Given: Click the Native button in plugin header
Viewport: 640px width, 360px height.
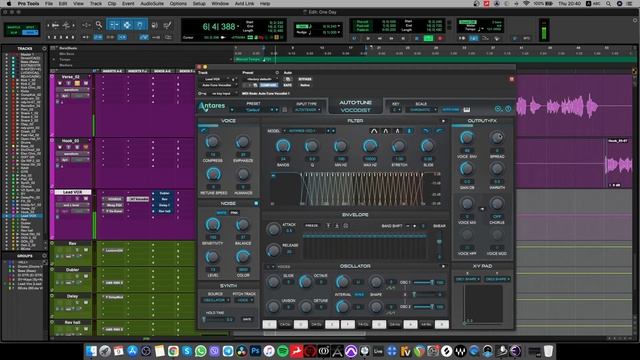Looking at the screenshot, I should click(x=305, y=85).
